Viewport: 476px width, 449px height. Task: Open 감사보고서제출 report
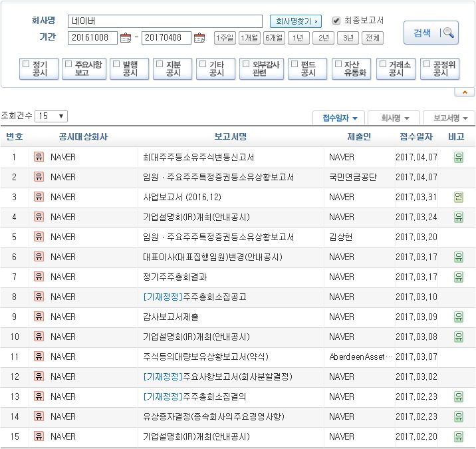[x=171, y=317]
